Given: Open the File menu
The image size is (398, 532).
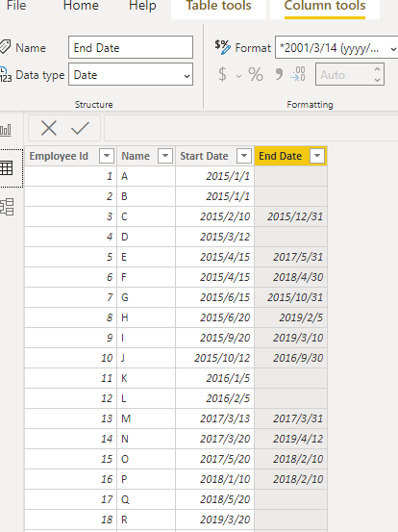Looking at the screenshot, I should coord(16,6).
